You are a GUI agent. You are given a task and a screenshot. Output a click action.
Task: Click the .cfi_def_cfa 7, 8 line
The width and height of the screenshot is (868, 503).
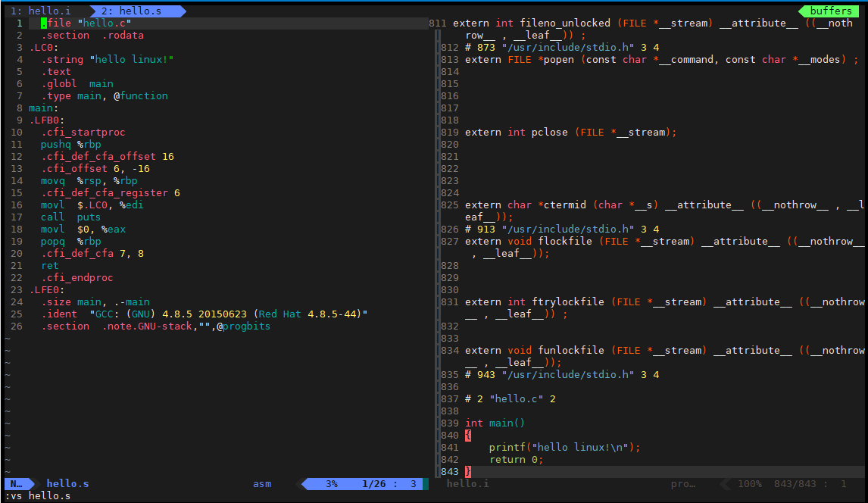pyautogui.click(x=92, y=255)
